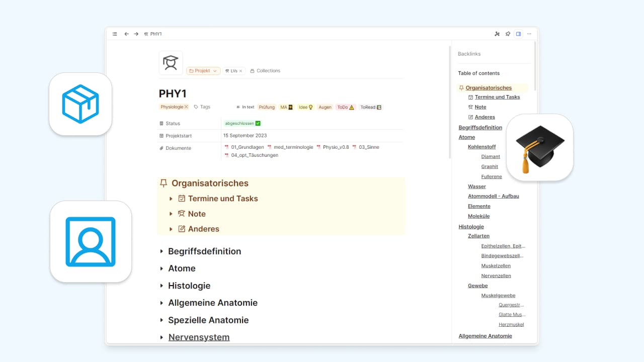Toggle the right sidebar panel
This screenshot has width=644, height=362.
pos(518,34)
